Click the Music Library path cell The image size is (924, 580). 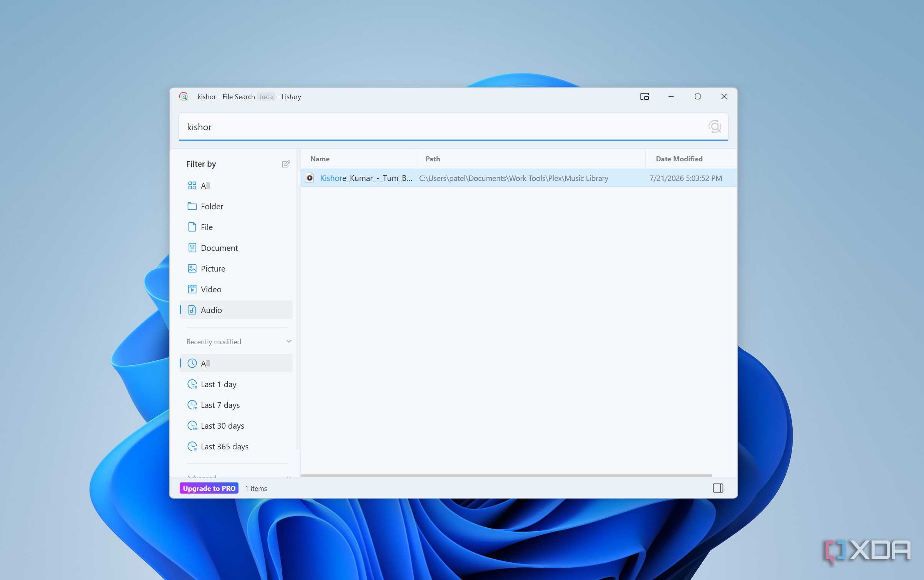513,178
